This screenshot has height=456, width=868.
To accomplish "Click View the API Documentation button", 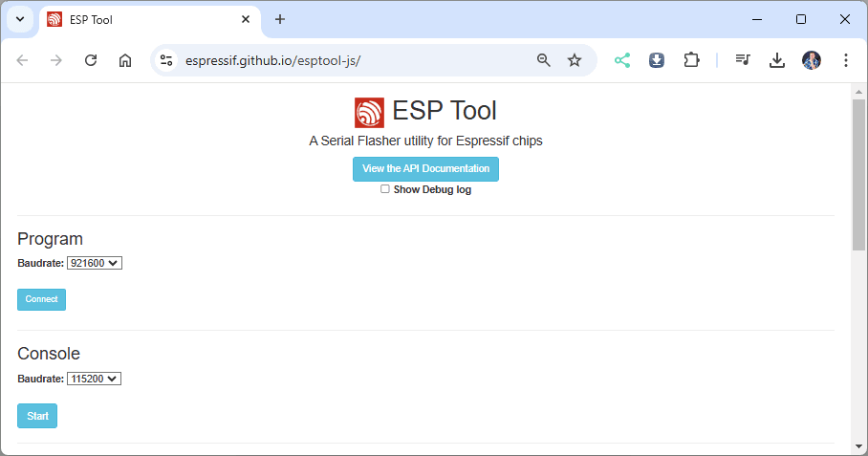I will click(x=425, y=169).
